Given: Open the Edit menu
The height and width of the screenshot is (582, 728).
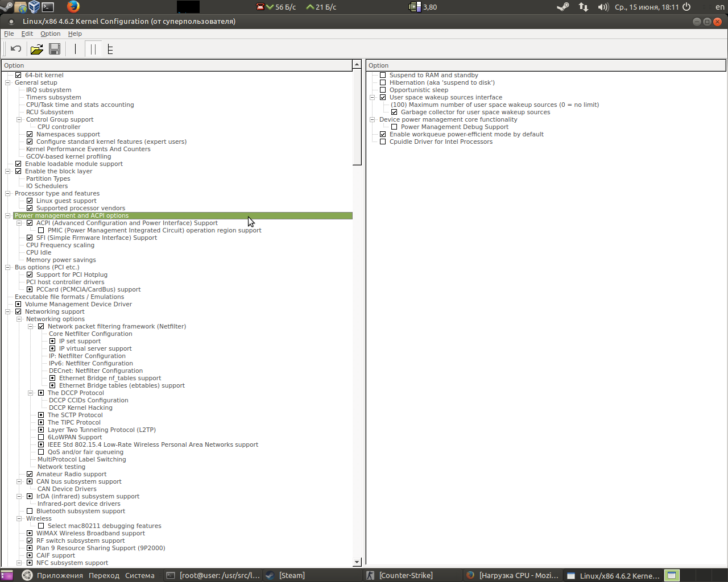Looking at the screenshot, I should pos(27,34).
